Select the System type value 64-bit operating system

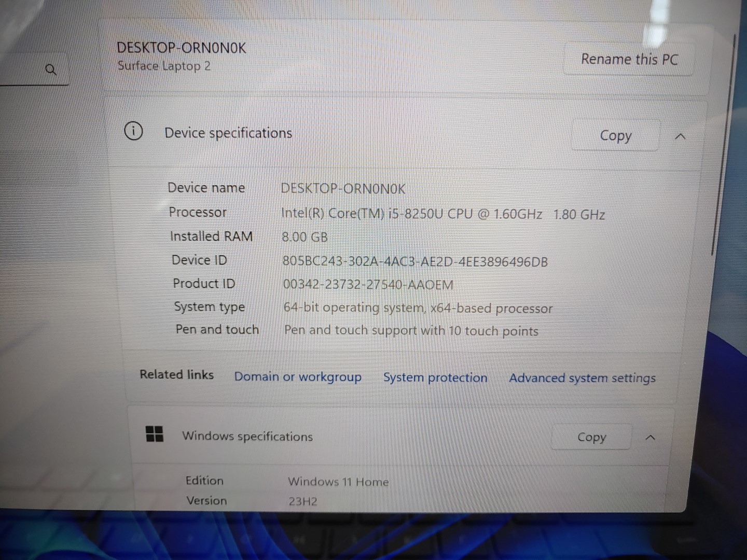(x=418, y=308)
